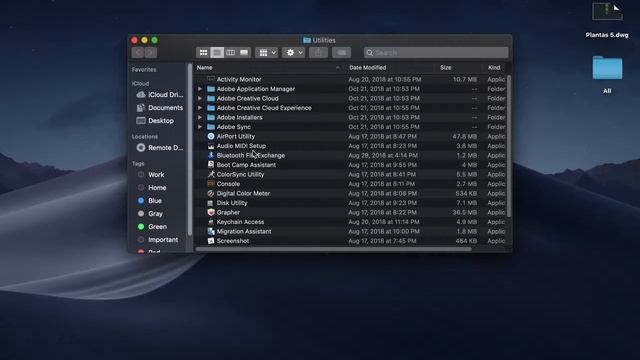Go back with the left arrow button

click(x=138, y=53)
